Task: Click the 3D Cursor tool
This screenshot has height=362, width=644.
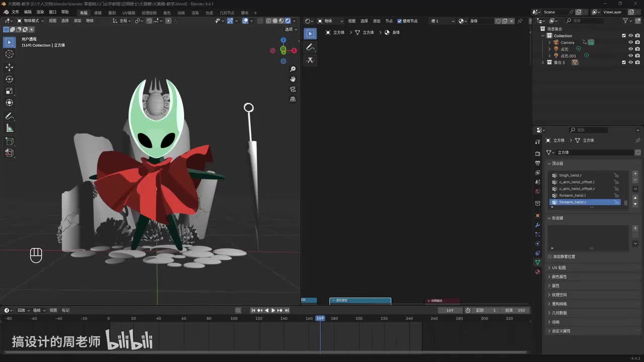Action: click(x=9, y=54)
